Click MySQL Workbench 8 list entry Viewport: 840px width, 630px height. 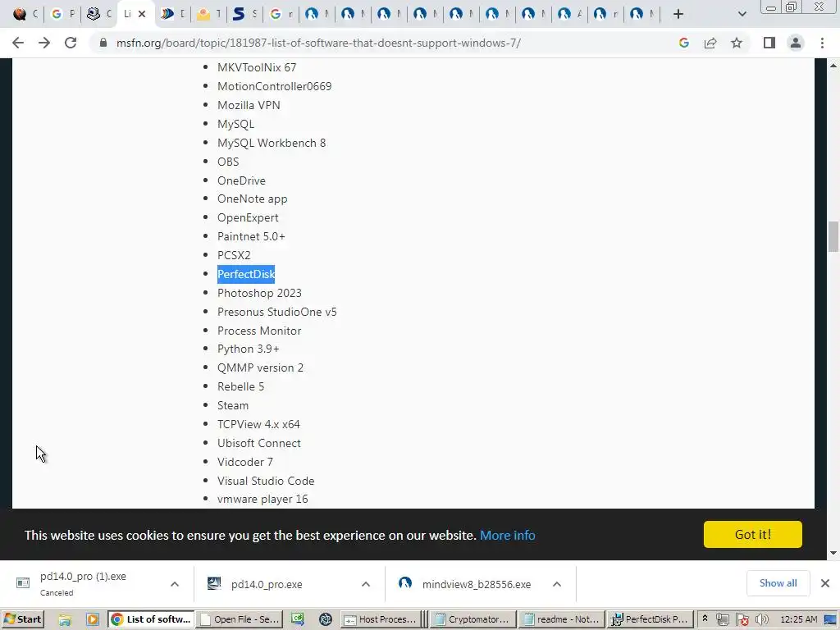[x=272, y=143]
